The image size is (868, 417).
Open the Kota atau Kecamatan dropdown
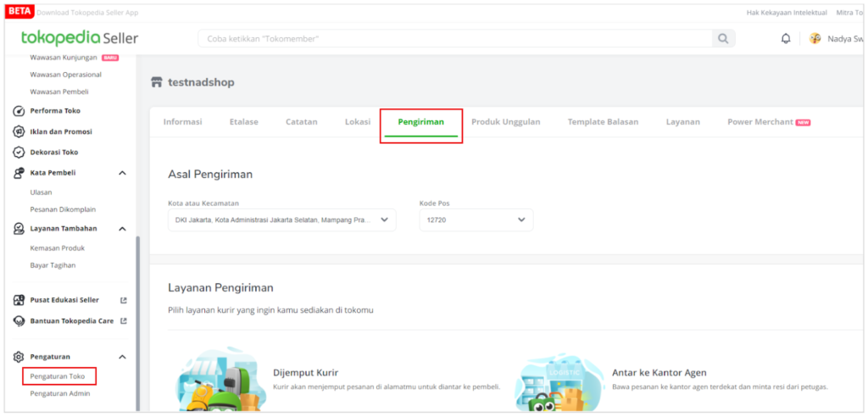(281, 220)
